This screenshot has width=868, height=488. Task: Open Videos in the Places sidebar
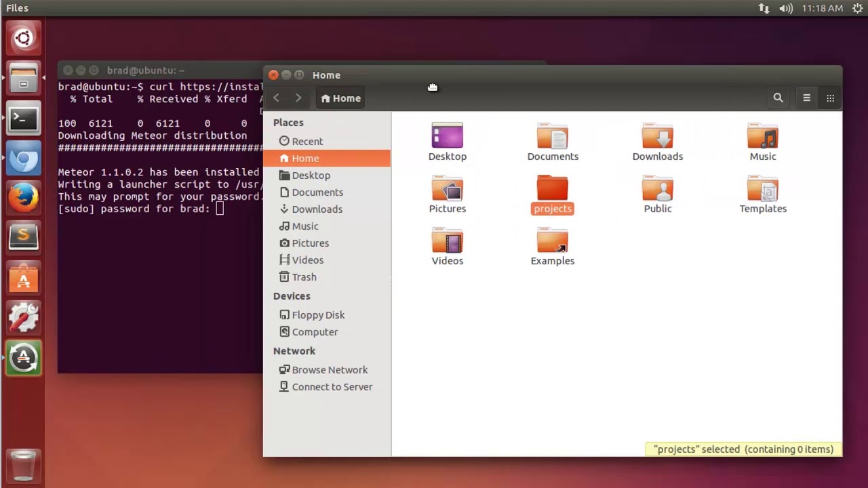327,260
